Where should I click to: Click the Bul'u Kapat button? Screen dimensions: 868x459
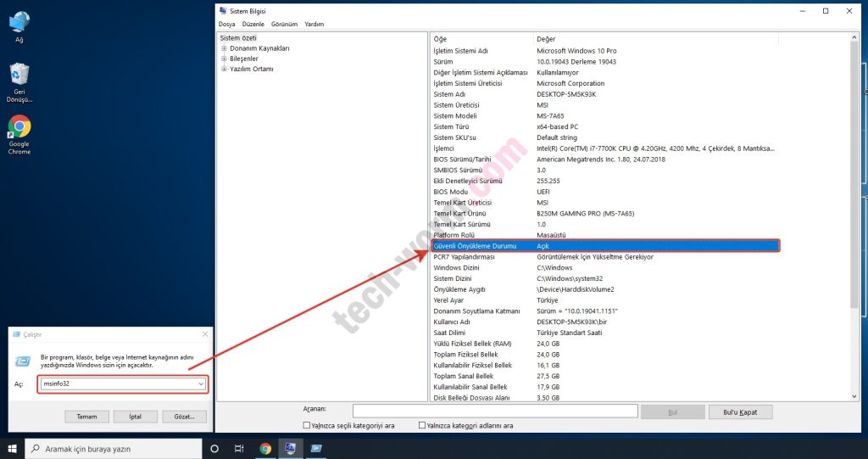[x=741, y=411]
